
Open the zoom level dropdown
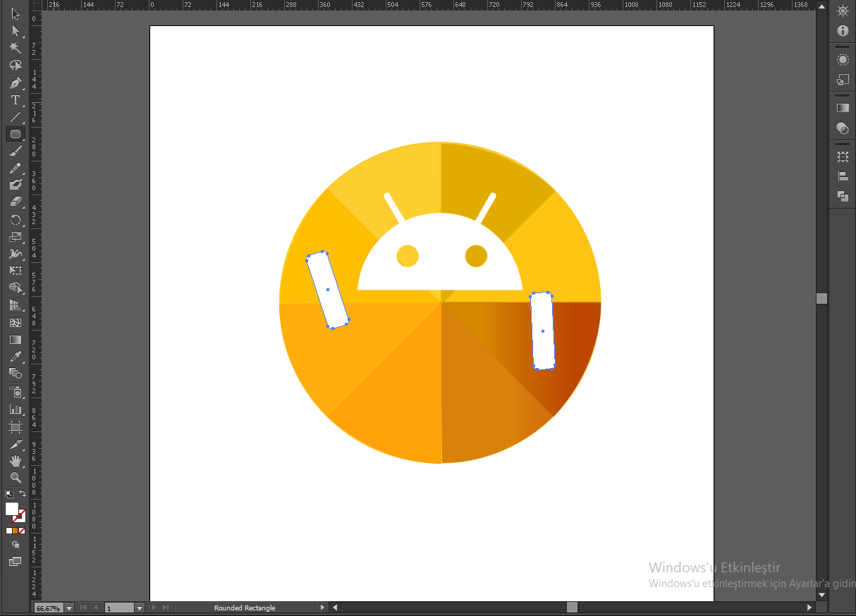point(68,608)
